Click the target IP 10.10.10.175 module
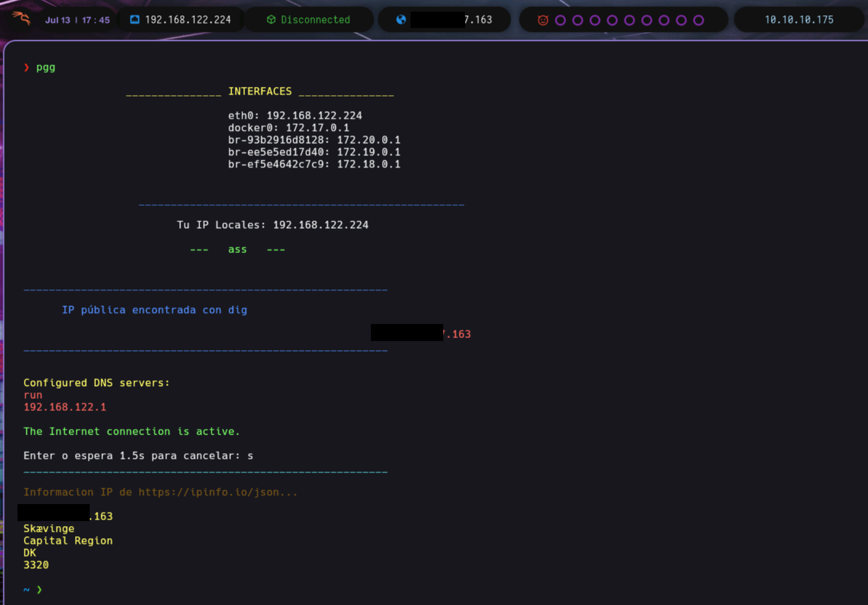868x605 pixels. pyautogui.click(x=799, y=20)
